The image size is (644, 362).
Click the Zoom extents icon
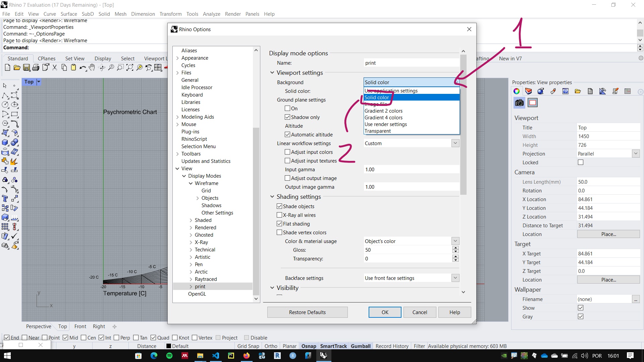(x=130, y=68)
